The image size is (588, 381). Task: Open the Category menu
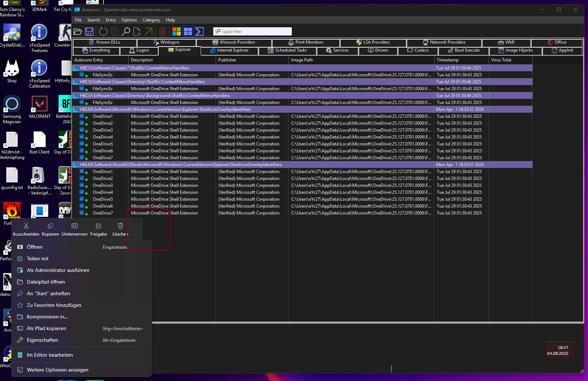point(151,20)
